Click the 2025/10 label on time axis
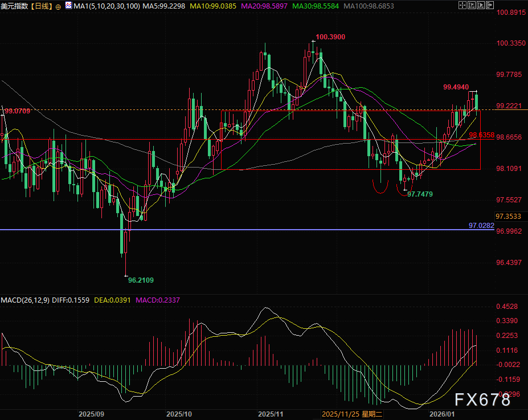This screenshot has height=420, width=528. pos(181,414)
